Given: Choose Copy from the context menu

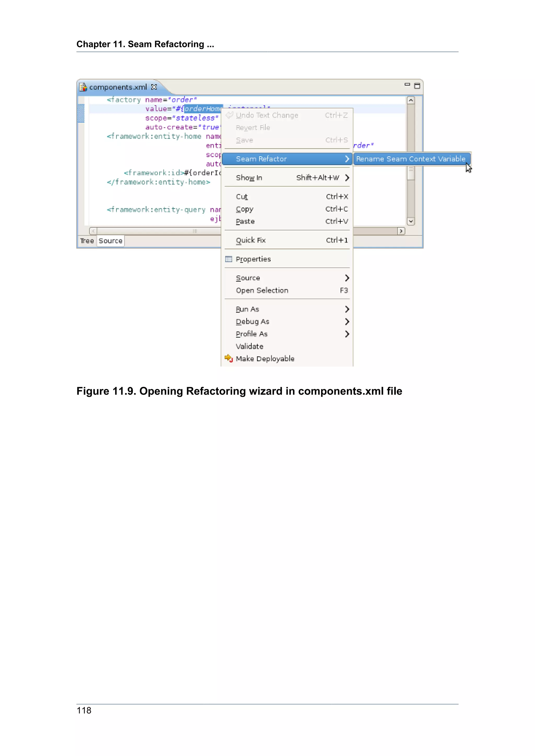Looking at the screenshot, I should click(x=287, y=209).
